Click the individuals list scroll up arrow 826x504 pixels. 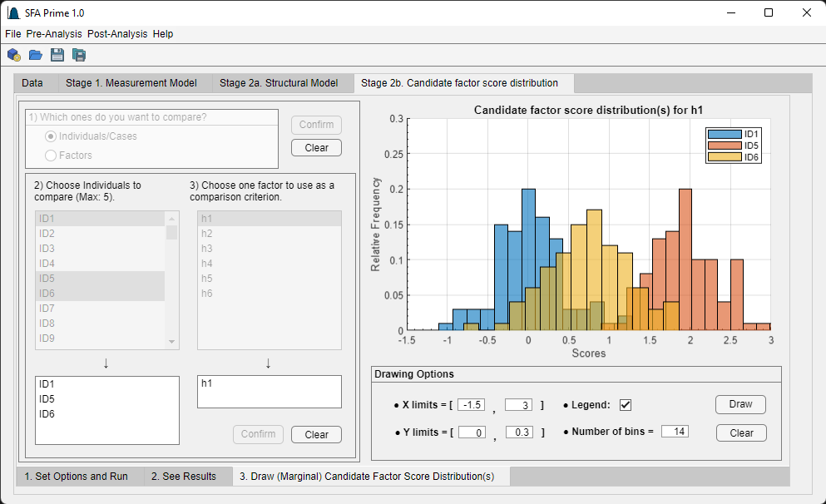click(171, 218)
